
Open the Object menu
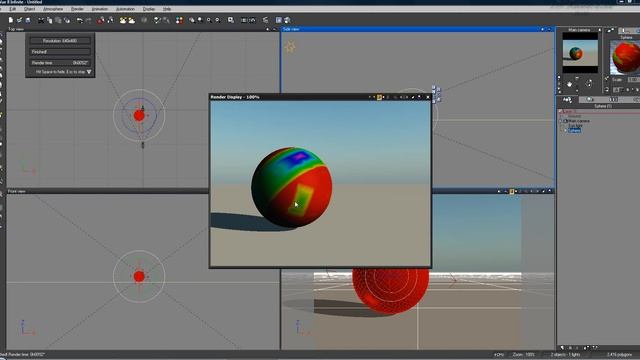click(x=29, y=9)
